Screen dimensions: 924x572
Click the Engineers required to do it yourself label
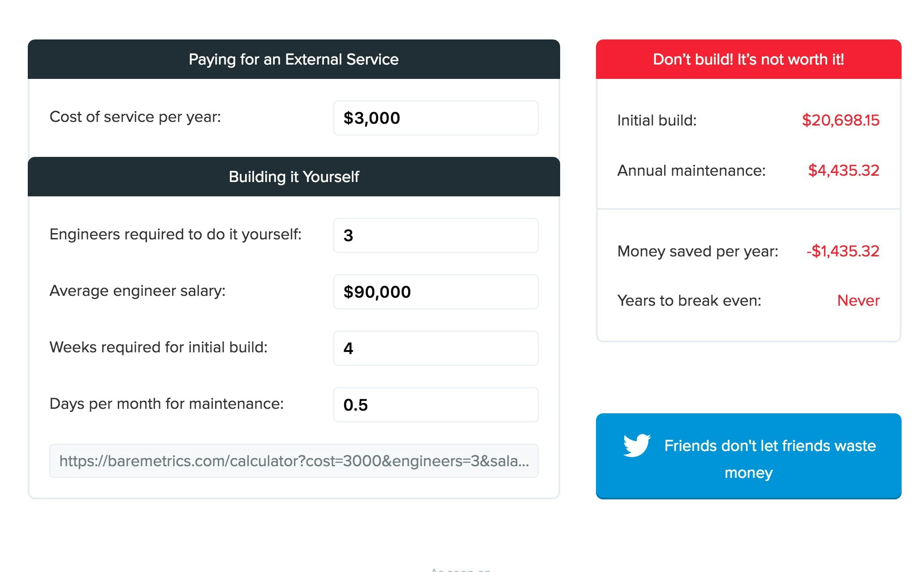[176, 234]
